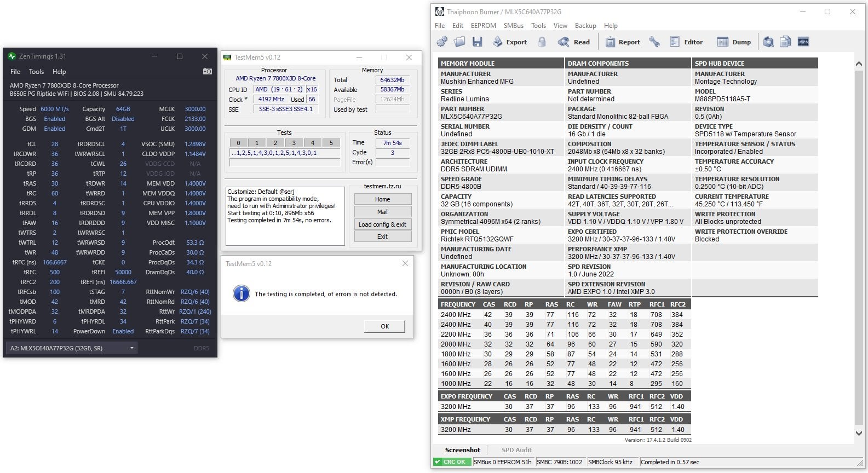This screenshot has height=473, width=868.
Task: Open the Report view in Thaiphoon Burner
Action: [623, 42]
